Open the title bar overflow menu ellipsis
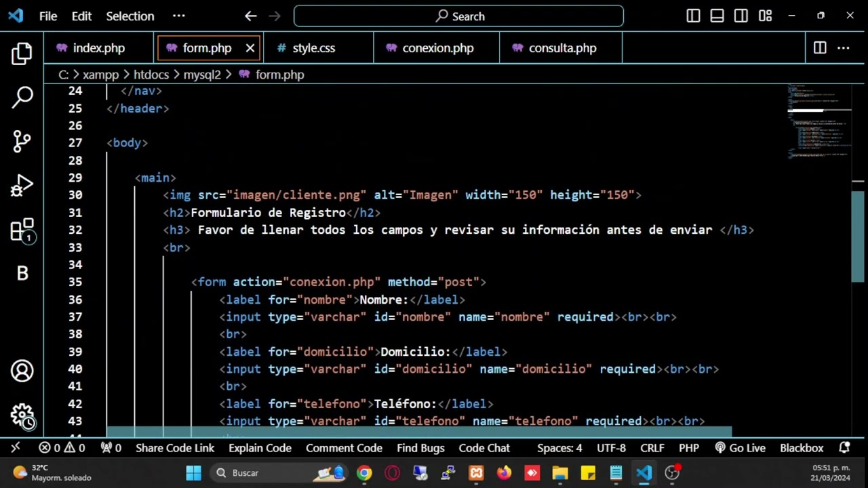Screen dimensions: 868x488 (x=178, y=16)
